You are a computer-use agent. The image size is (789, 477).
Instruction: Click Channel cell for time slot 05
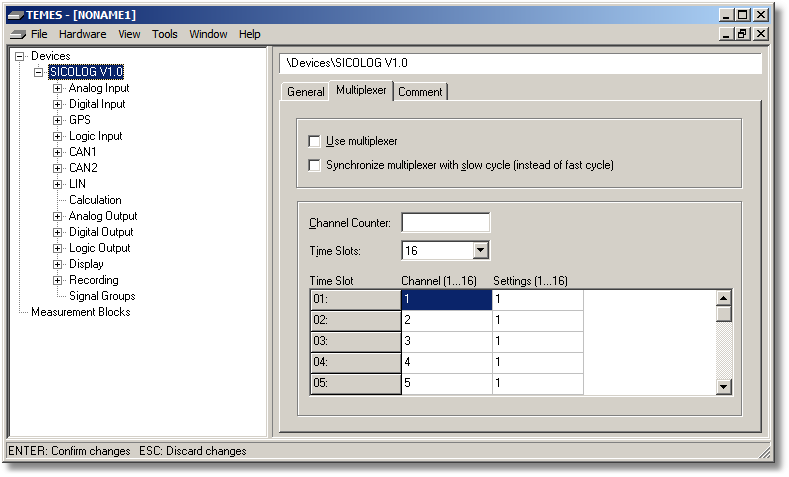point(446,383)
